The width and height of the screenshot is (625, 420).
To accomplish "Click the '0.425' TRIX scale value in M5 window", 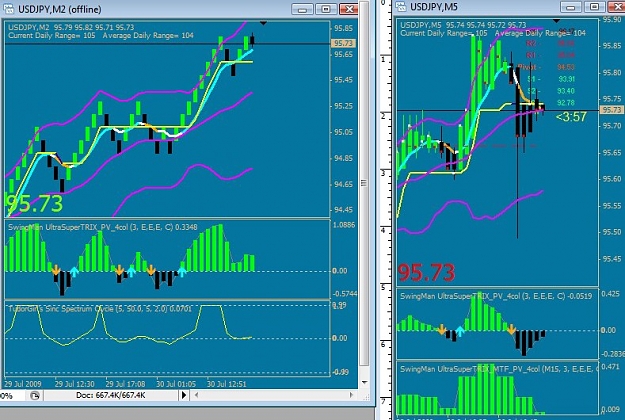I will (x=611, y=294).
